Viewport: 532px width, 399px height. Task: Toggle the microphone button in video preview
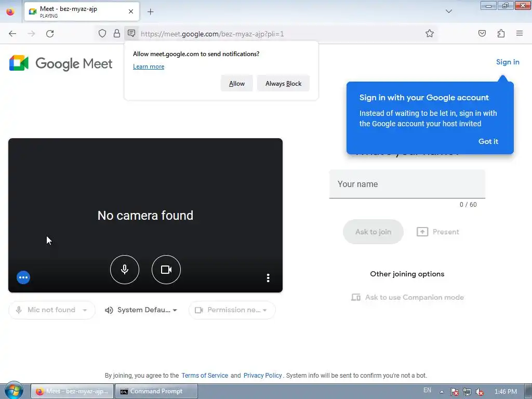pyautogui.click(x=125, y=270)
